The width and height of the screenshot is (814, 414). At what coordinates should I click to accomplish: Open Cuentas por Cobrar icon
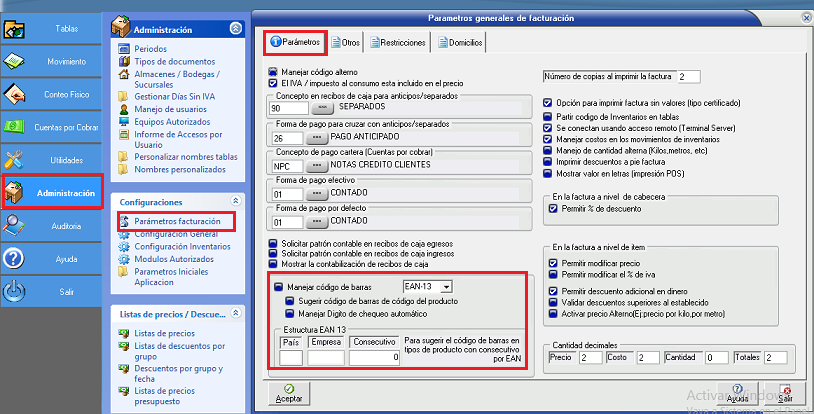point(16,127)
